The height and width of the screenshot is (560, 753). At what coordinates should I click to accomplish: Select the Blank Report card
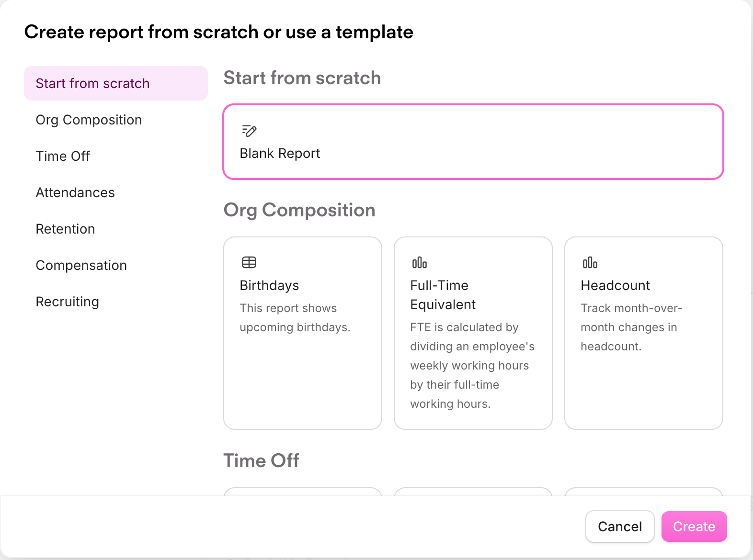473,142
